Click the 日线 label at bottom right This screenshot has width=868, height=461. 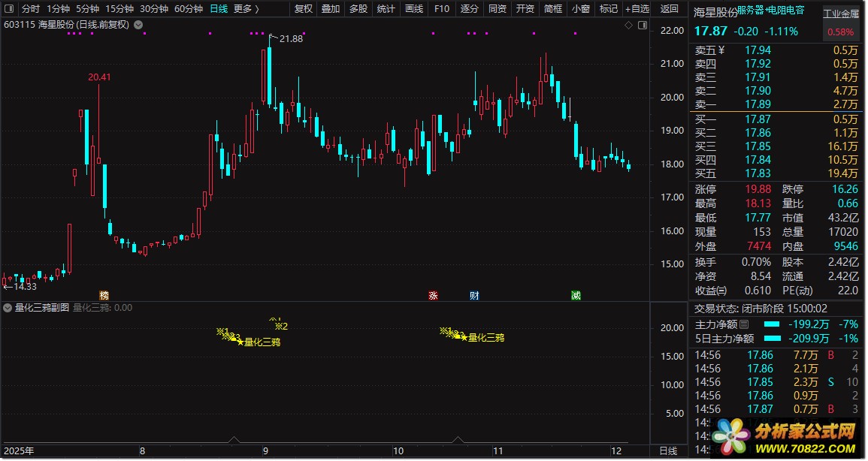click(669, 451)
